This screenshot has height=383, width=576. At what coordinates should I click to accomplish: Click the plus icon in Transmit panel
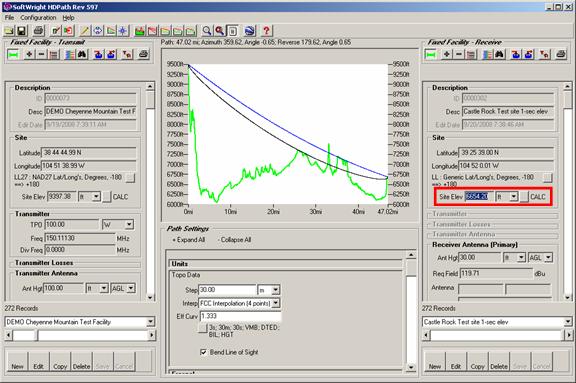pyautogui.click(x=29, y=55)
